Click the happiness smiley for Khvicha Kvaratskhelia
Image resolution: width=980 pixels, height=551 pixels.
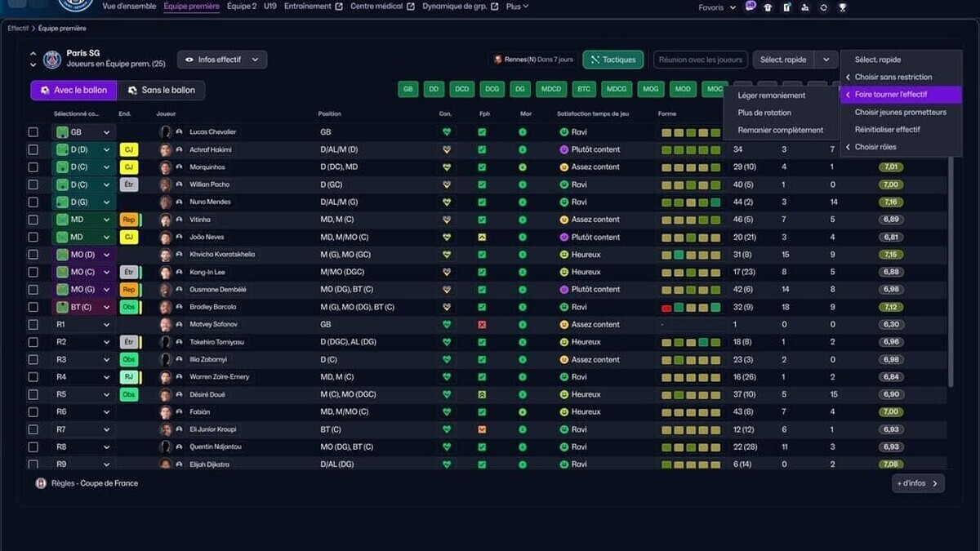tap(563, 255)
